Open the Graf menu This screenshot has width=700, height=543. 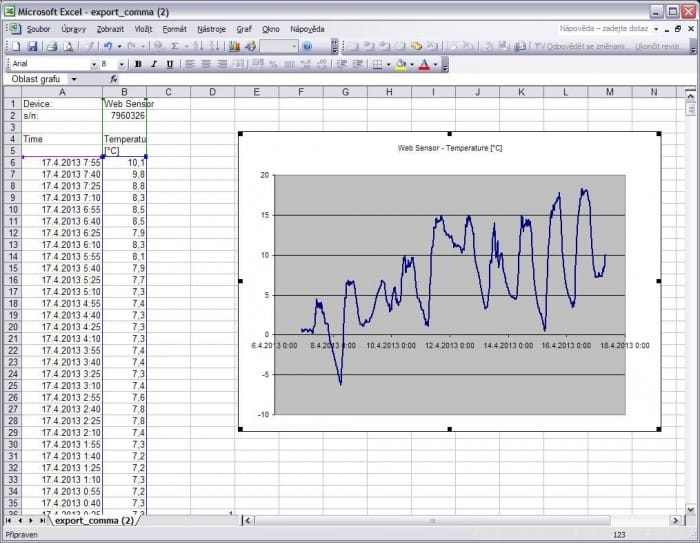[x=244, y=29]
